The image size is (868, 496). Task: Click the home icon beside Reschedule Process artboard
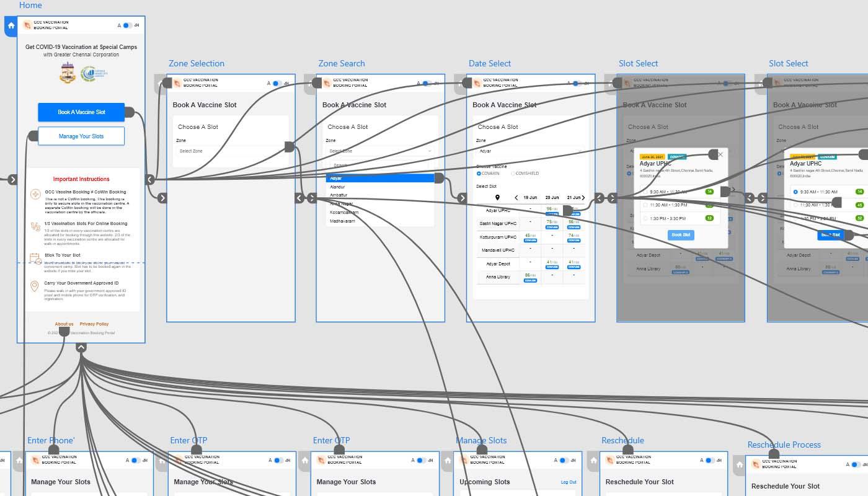tap(740, 465)
